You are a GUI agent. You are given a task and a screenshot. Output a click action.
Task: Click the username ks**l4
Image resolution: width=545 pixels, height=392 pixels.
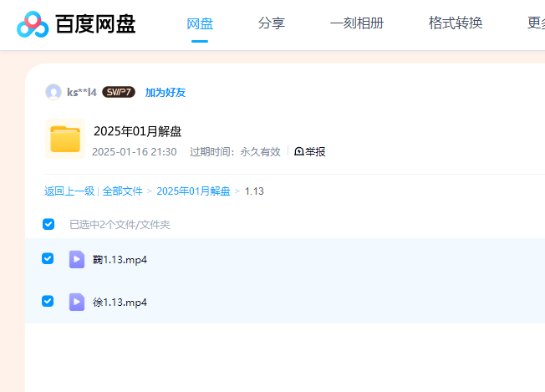pyautogui.click(x=82, y=93)
